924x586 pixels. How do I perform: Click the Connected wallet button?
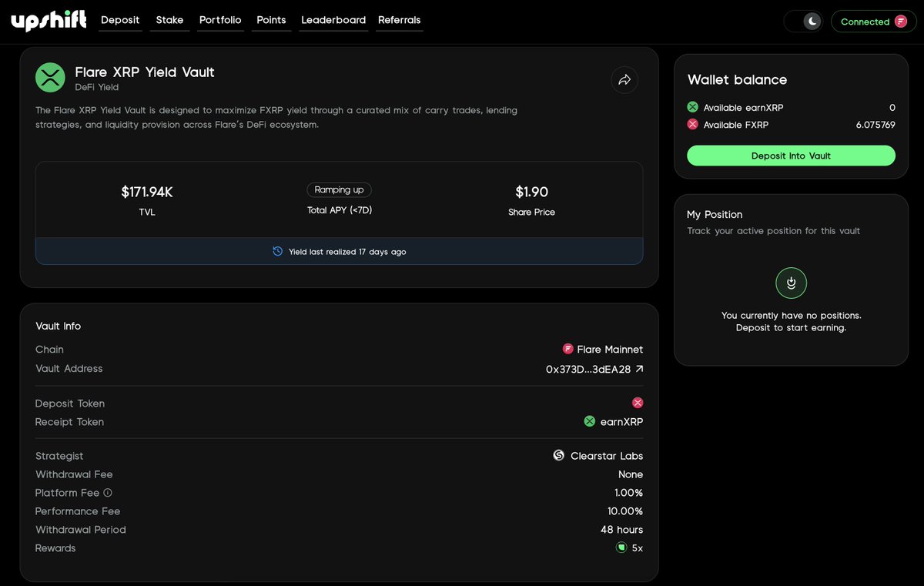(x=873, y=22)
